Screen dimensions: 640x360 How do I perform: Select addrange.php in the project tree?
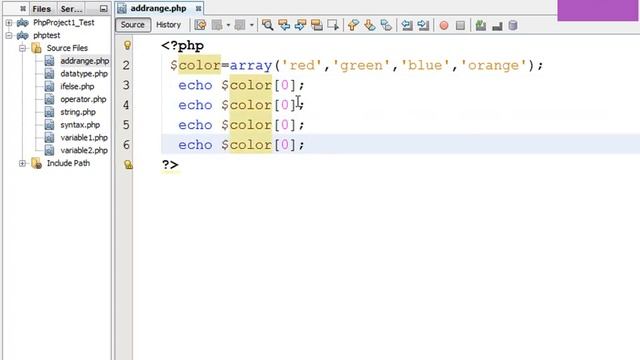pos(85,61)
